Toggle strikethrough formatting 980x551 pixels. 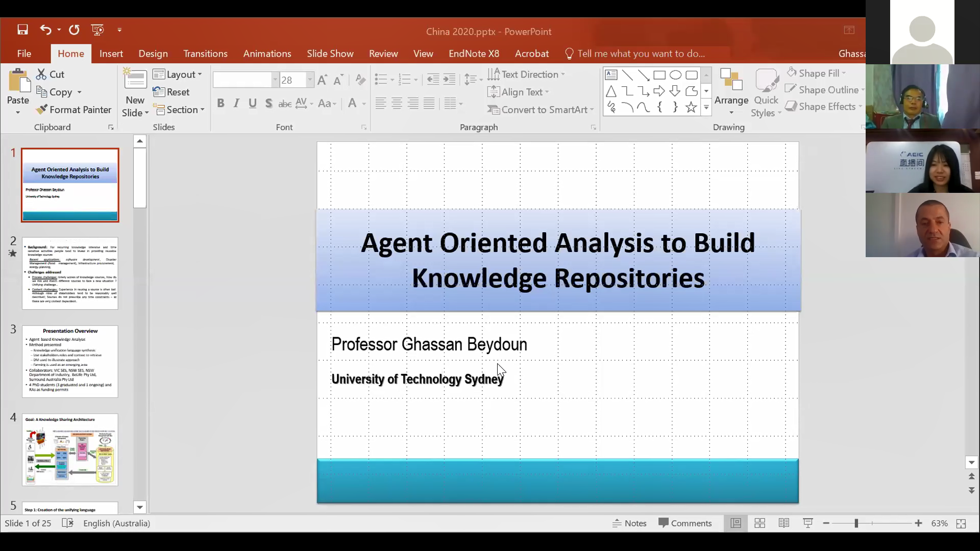click(285, 104)
